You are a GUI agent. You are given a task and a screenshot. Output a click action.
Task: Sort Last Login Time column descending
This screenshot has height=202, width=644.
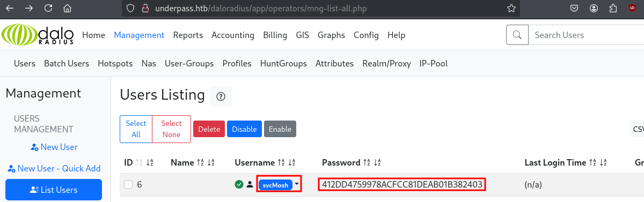pos(603,163)
